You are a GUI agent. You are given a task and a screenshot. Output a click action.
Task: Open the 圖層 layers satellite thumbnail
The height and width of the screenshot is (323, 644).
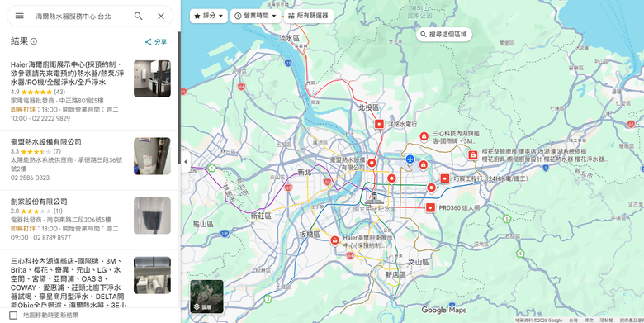coord(206,297)
